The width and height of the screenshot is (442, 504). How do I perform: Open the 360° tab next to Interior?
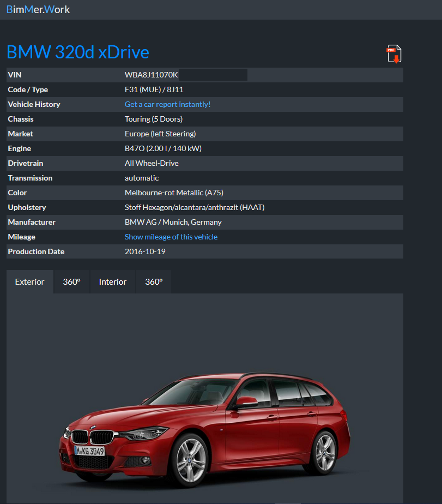(154, 281)
